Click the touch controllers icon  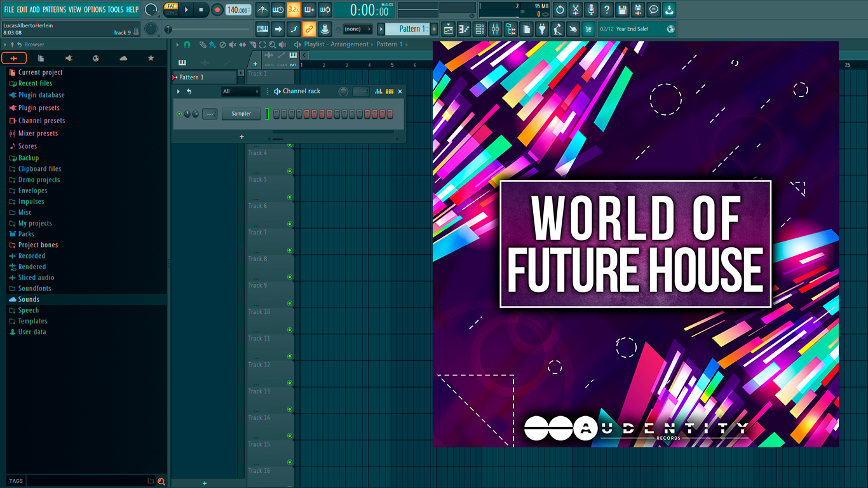[573, 29]
